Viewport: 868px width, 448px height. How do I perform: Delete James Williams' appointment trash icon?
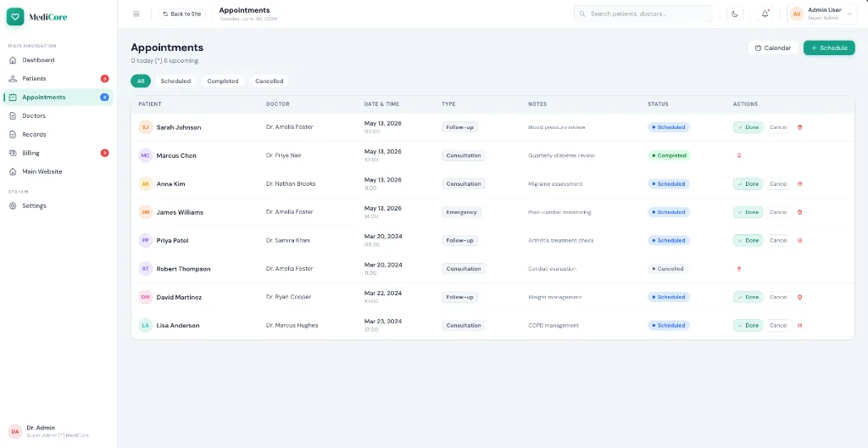[799, 212]
